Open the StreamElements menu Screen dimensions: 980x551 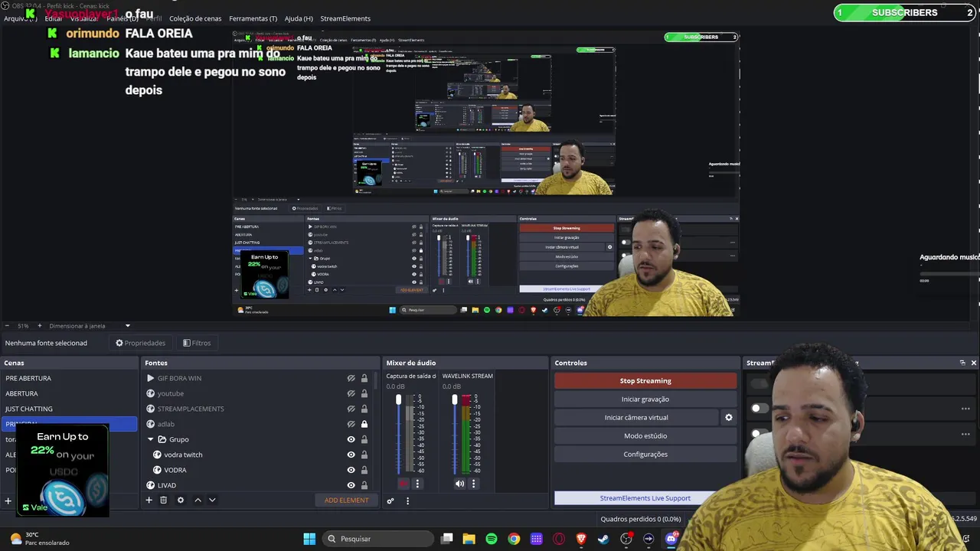(345, 18)
